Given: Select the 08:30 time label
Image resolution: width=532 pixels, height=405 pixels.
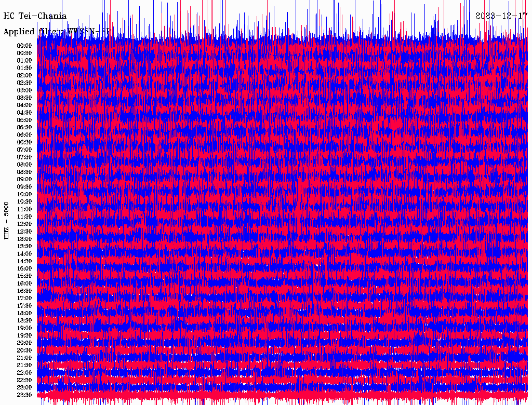Looking at the screenshot, I should click(24, 172).
